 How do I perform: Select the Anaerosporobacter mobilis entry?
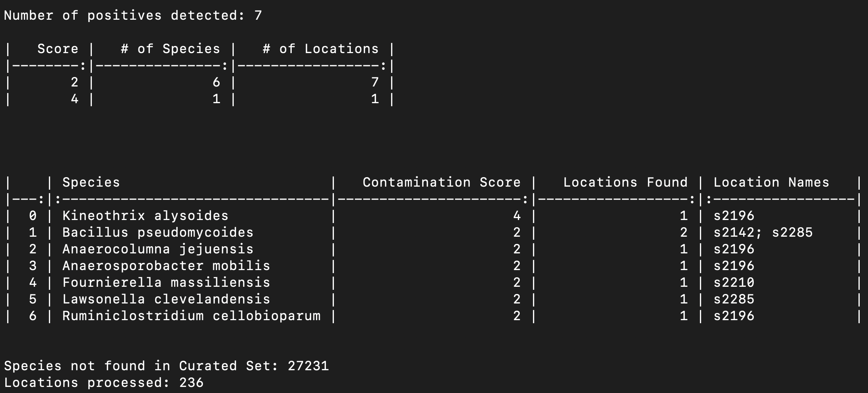coord(166,266)
